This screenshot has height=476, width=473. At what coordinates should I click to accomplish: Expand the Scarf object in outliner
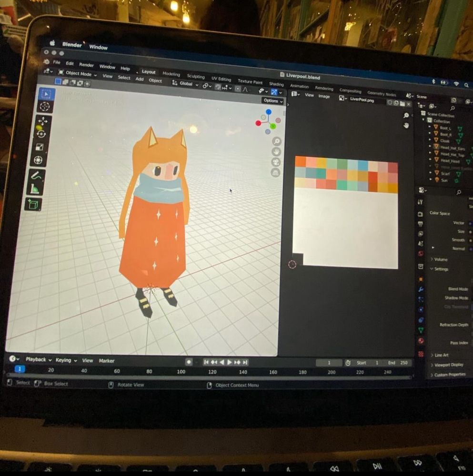pyautogui.click(x=430, y=172)
